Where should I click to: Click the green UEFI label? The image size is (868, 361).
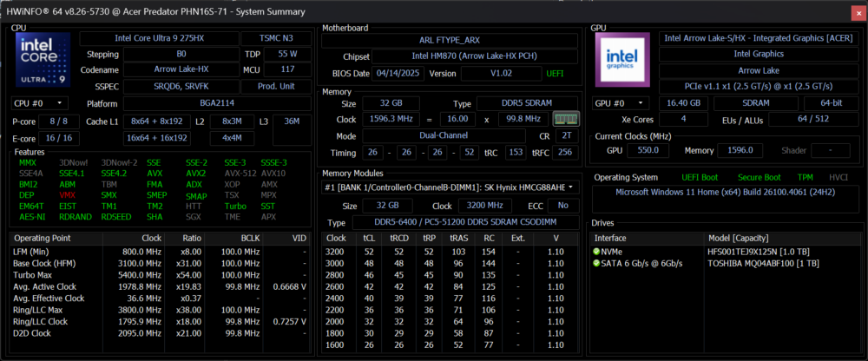click(x=556, y=74)
